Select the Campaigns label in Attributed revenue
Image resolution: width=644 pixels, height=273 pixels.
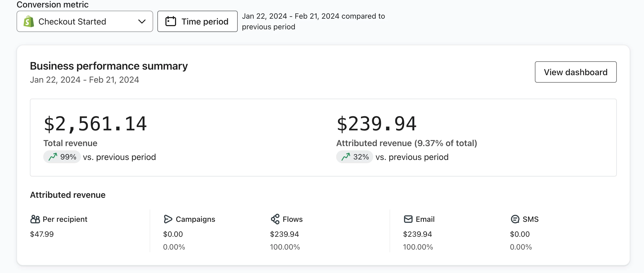coord(195,219)
